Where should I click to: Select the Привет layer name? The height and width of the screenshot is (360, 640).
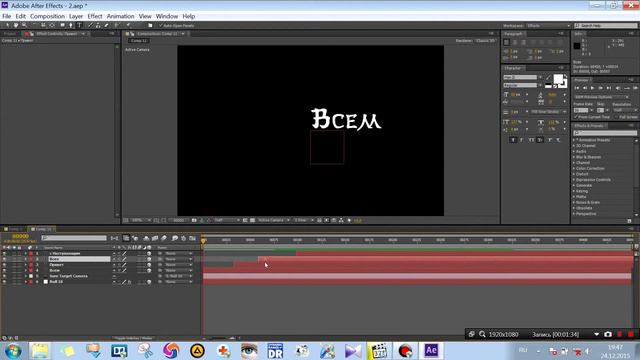click(x=56, y=264)
